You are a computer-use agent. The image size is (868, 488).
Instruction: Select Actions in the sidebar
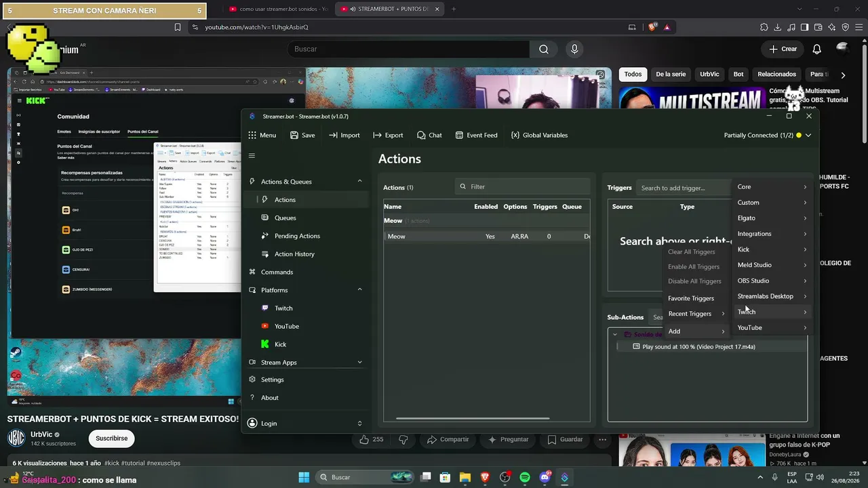(x=307, y=200)
